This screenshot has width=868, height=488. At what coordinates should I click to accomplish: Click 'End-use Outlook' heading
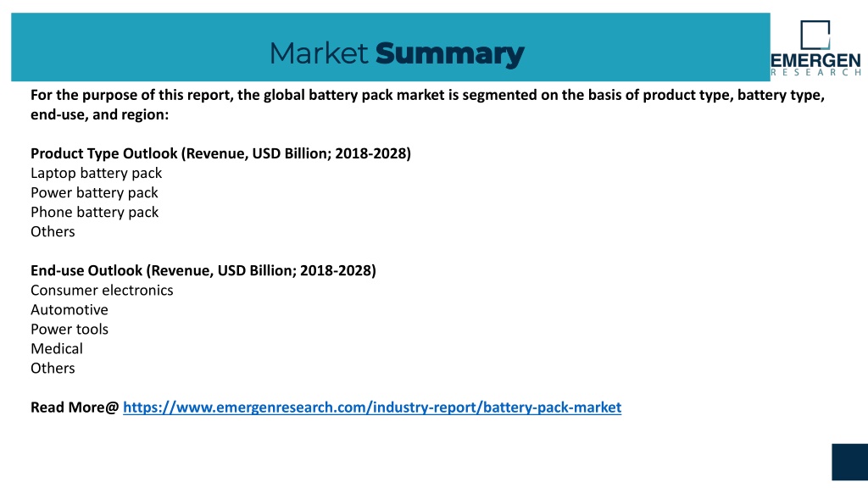click(x=203, y=270)
